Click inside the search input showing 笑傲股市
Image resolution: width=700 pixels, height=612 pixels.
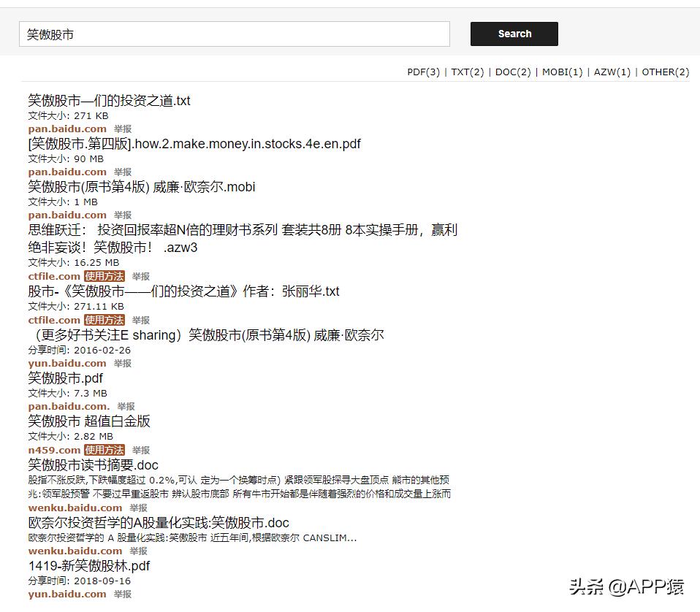234,34
